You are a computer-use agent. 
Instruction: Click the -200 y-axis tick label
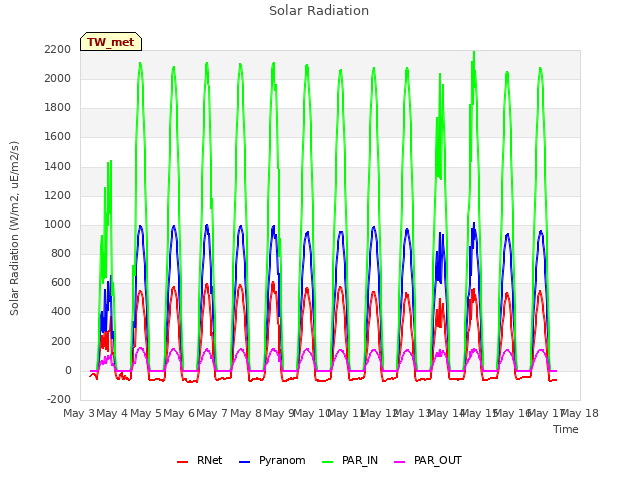(x=59, y=399)
